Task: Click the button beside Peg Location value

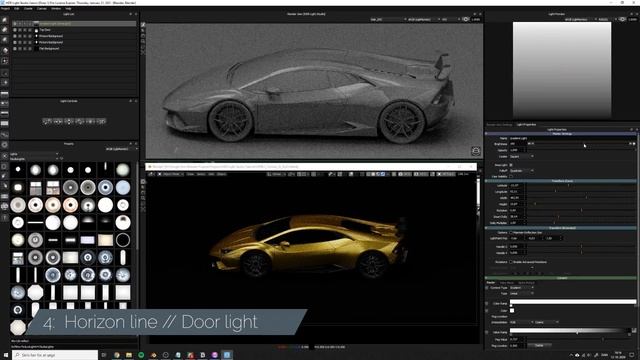Action: 539,346
